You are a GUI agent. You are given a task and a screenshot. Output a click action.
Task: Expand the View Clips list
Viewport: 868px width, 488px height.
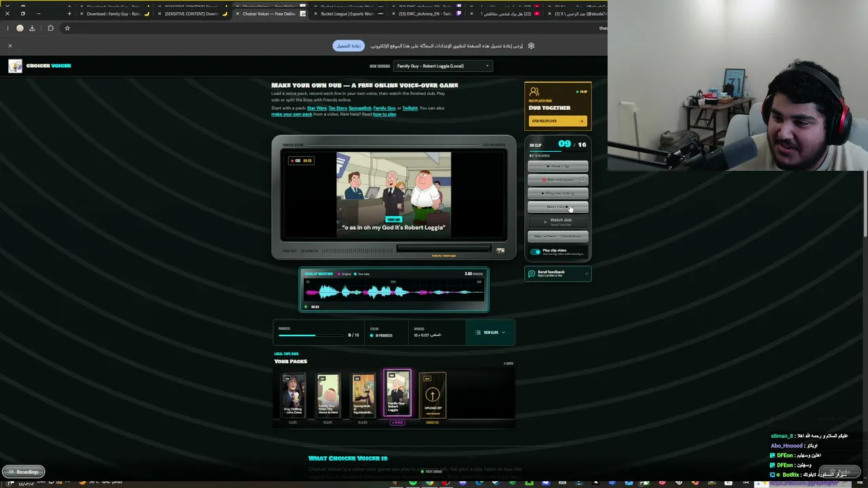coord(490,333)
